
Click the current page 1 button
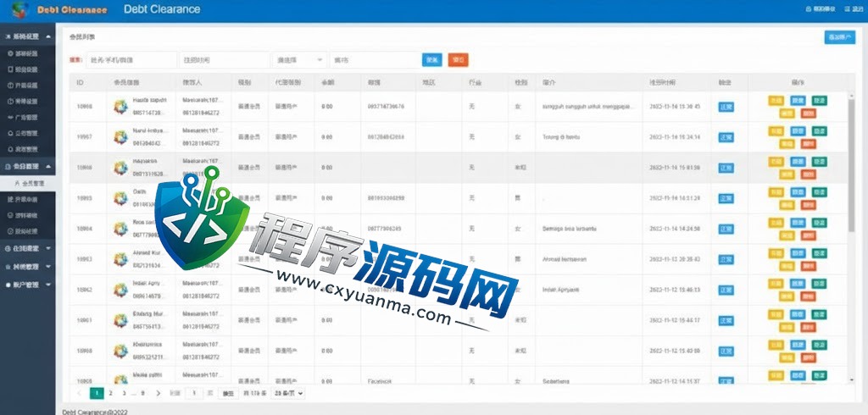97,393
